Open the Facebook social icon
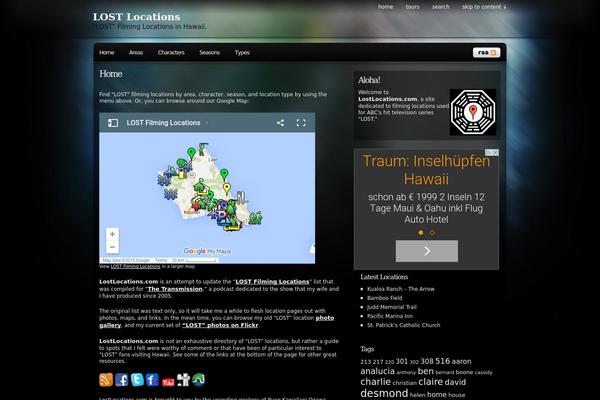This screenshot has width=600, height=400. click(x=122, y=380)
